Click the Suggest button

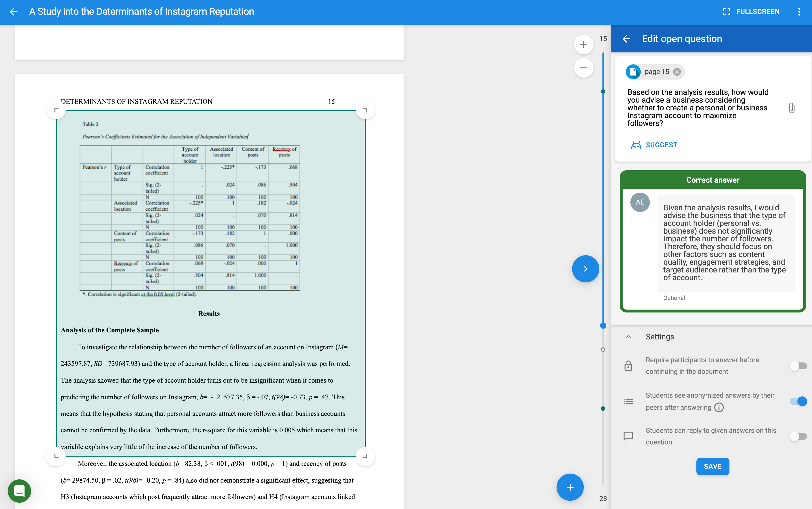654,145
